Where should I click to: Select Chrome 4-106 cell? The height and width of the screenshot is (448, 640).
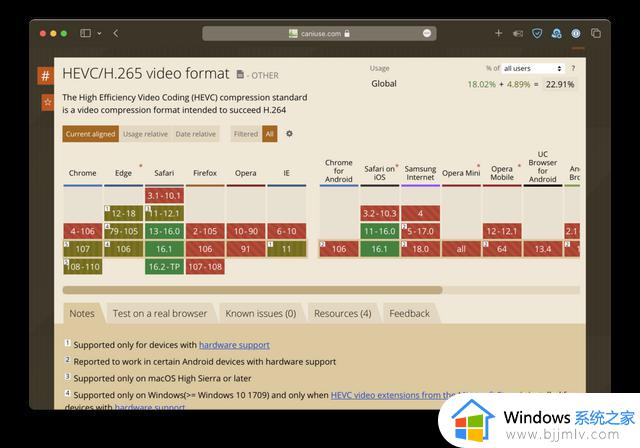82,231
